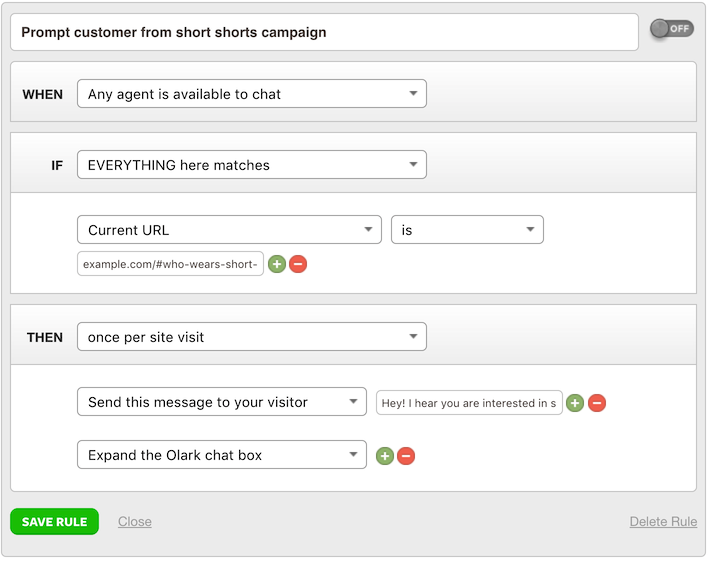Add action after Expand Olark chat box
The height and width of the screenshot is (561, 708).
384,456
